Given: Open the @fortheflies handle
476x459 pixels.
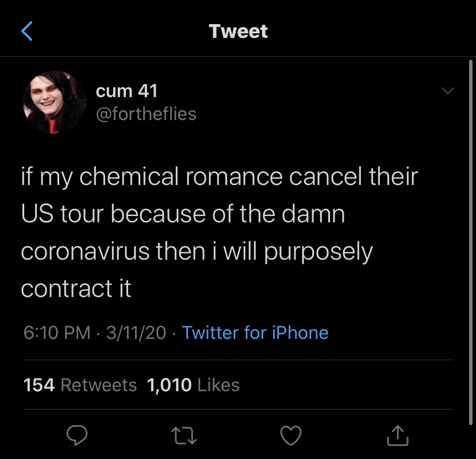Looking at the screenshot, I should click(x=145, y=114).
